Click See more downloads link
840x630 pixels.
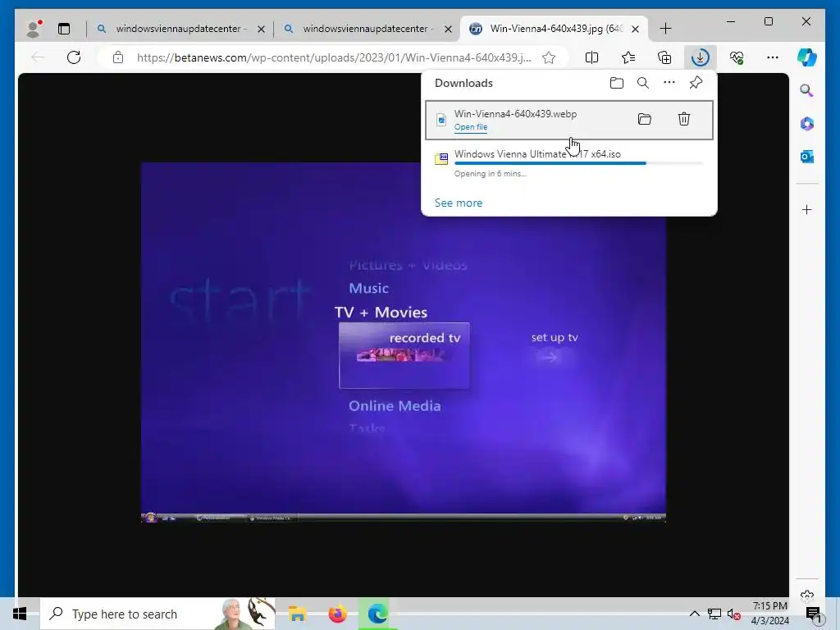click(x=459, y=203)
